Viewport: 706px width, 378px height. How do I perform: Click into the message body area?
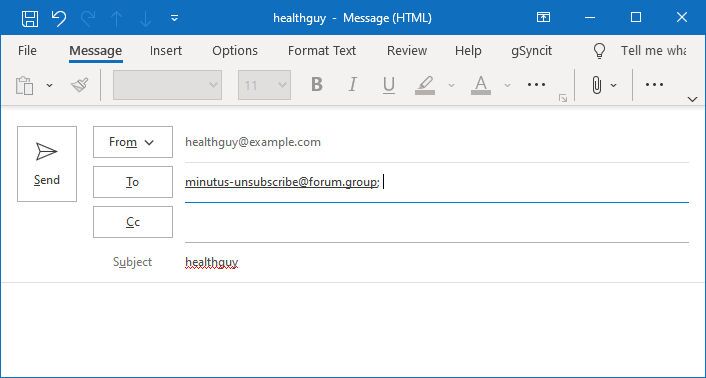coord(353,329)
